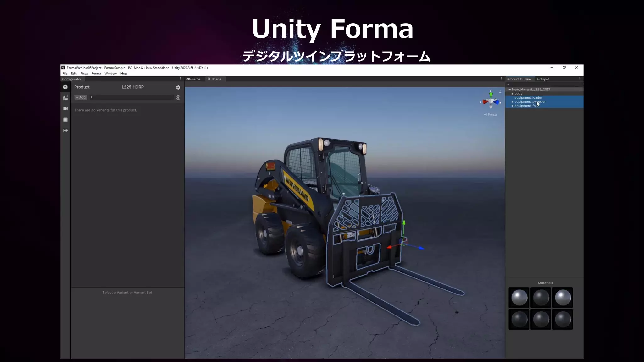Select middle material sphere in top row
This screenshot has width=644, height=362.
coord(541,298)
